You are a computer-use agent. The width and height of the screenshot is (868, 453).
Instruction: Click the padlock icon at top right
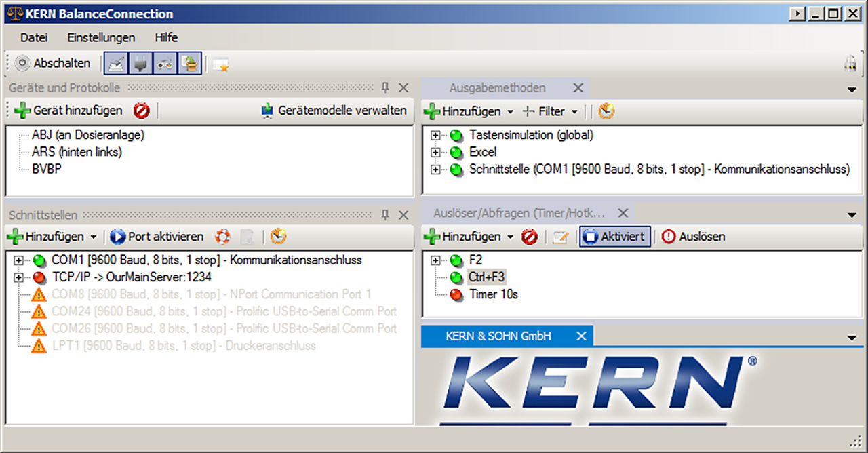coord(850,63)
